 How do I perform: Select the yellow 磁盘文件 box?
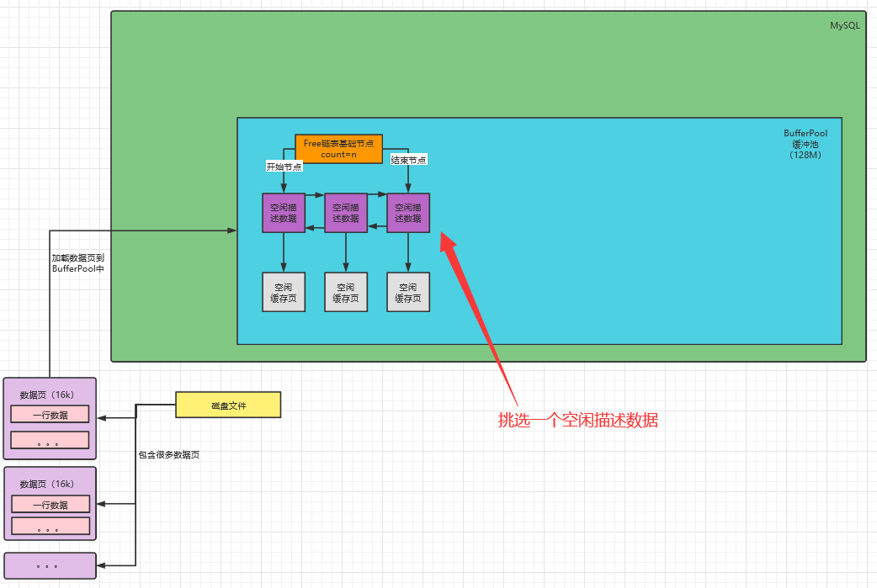(x=228, y=405)
